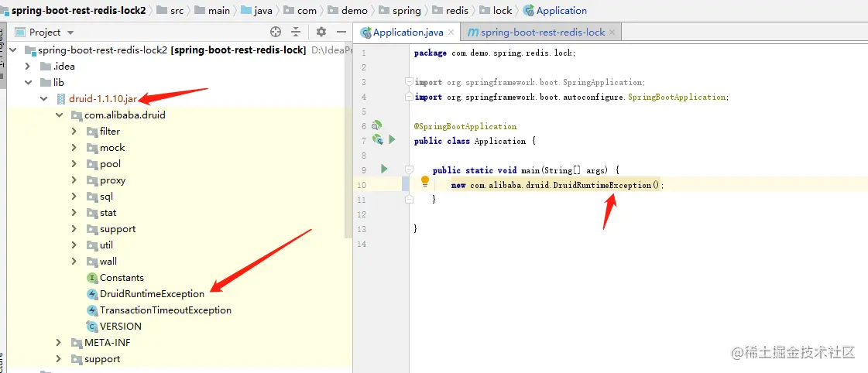868x373 pixels.
Task: Fold the import block on line 3
Action: 409,82
